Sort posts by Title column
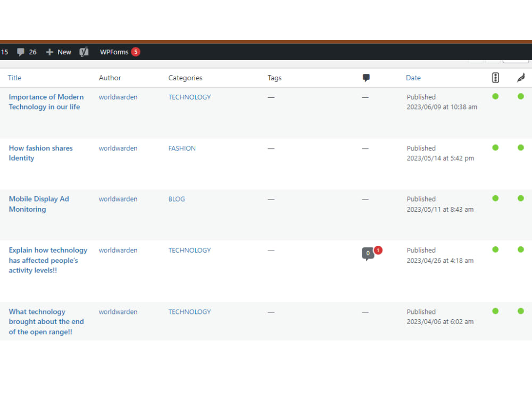Image resolution: width=532 pixels, height=399 pixels. 14,78
